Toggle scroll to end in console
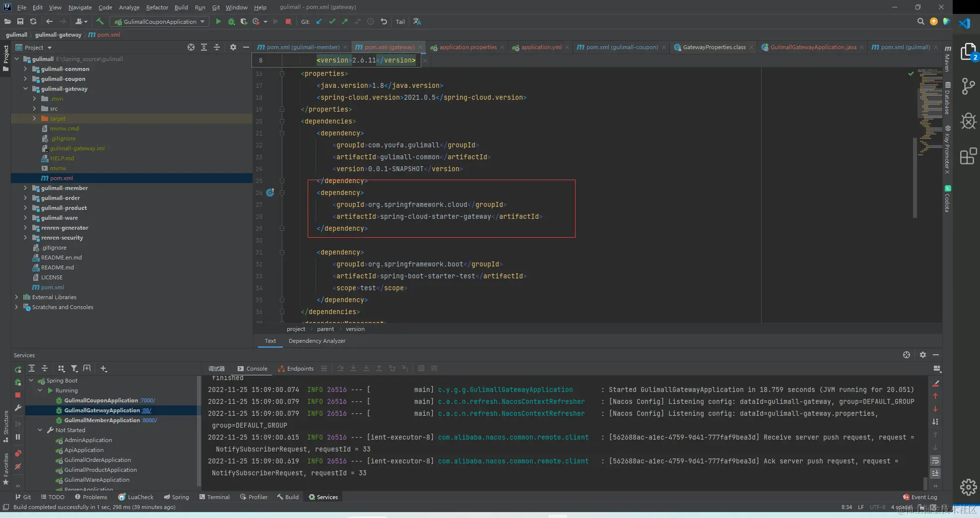 click(935, 473)
